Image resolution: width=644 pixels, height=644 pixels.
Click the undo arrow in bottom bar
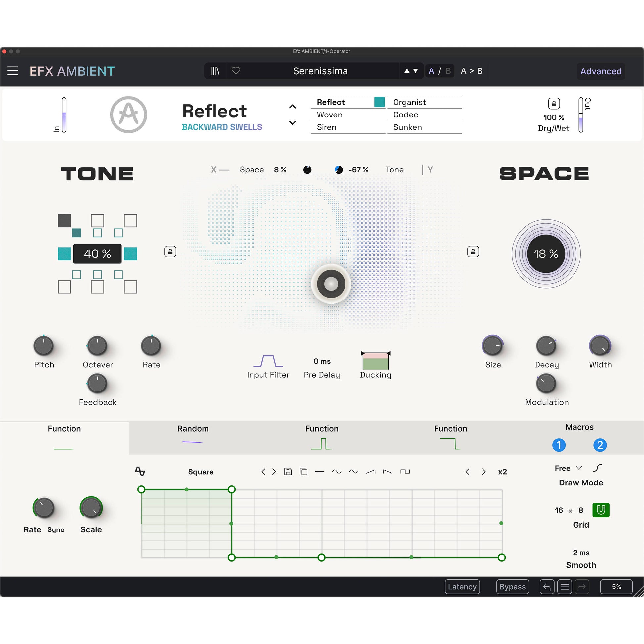pyautogui.click(x=547, y=587)
